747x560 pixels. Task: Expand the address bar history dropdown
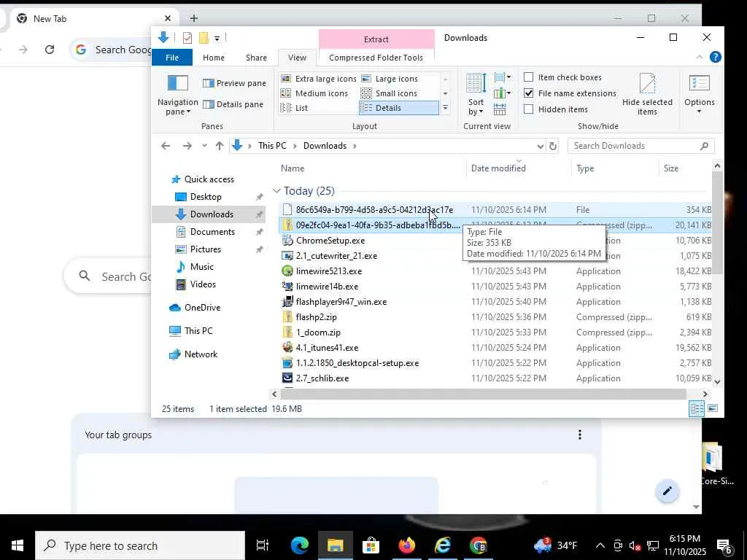(x=541, y=146)
